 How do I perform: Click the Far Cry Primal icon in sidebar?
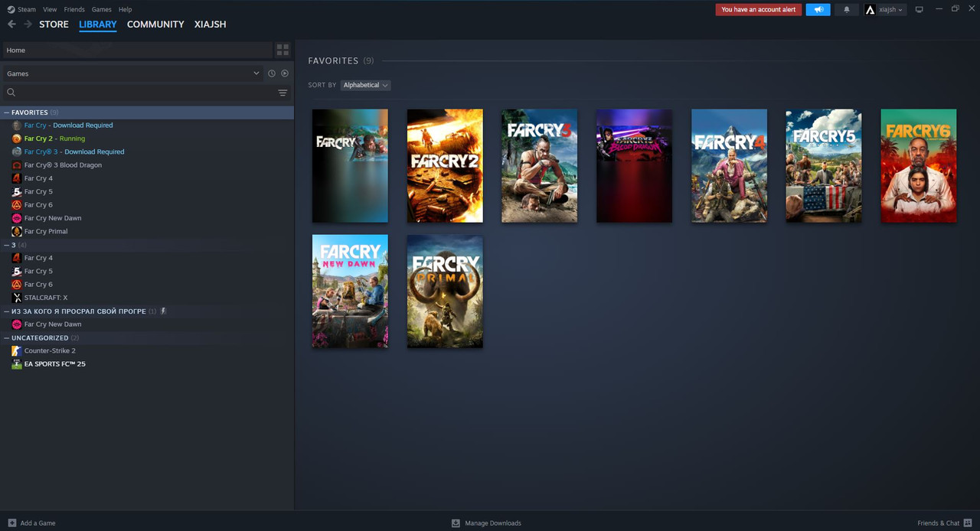tap(17, 231)
